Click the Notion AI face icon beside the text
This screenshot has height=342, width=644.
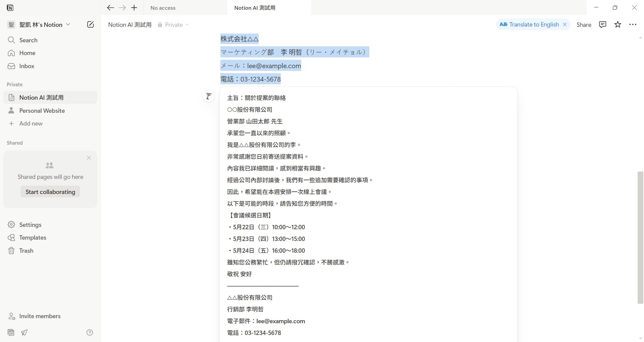coord(209,96)
